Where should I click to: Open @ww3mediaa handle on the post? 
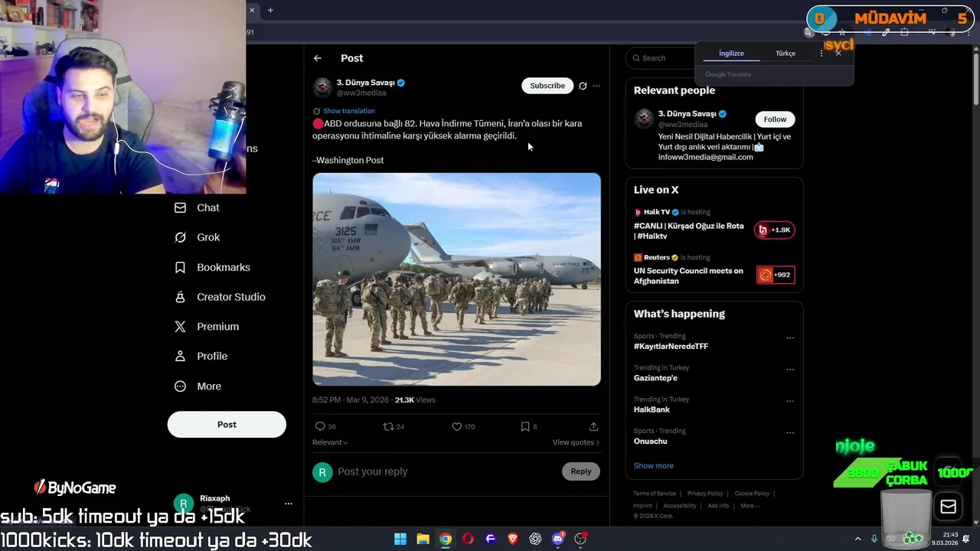(x=361, y=93)
